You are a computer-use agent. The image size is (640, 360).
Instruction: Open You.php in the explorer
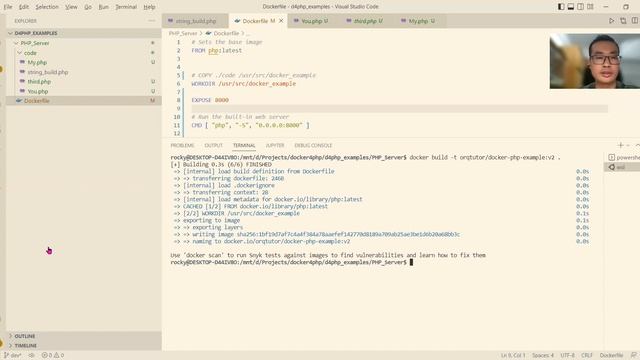coord(84,91)
